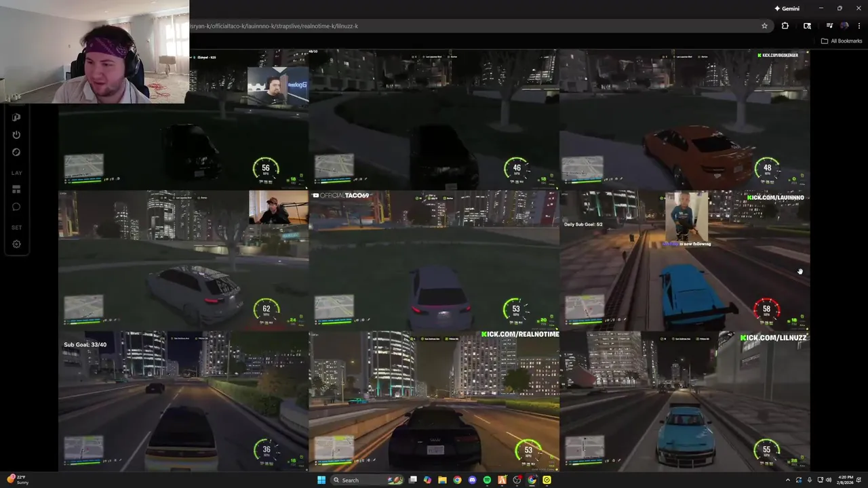Screen dimensions: 868x488
Task: Toggle the chat bubble icon in sidebar
Action: pyautogui.click(x=16, y=207)
